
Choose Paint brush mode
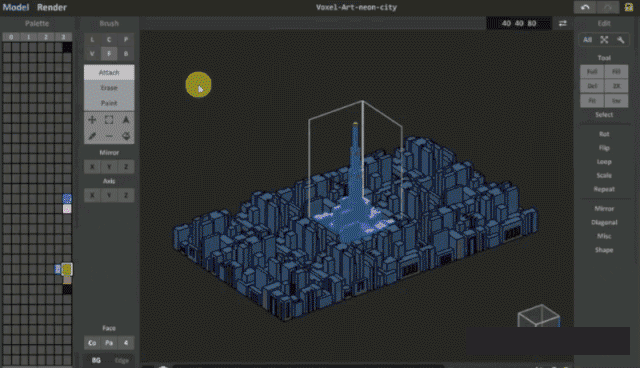point(109,103)
